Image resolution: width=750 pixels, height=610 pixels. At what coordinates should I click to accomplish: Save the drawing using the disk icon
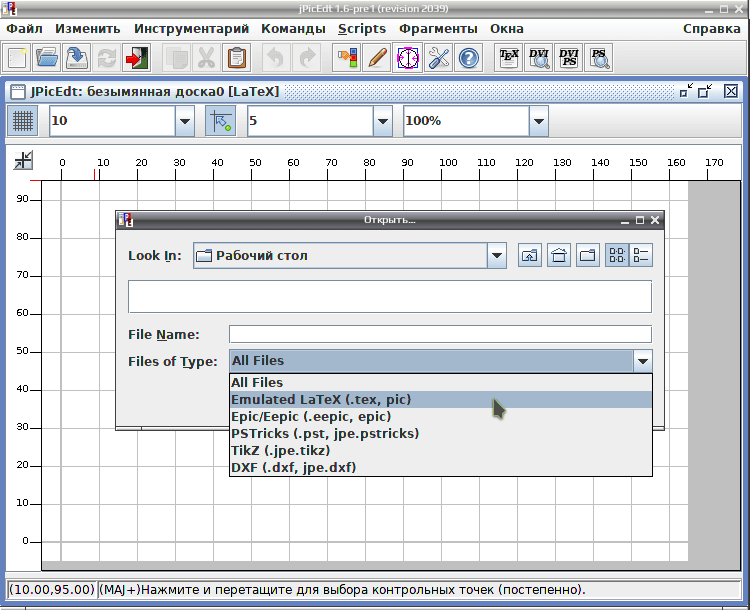coord(77,58)
